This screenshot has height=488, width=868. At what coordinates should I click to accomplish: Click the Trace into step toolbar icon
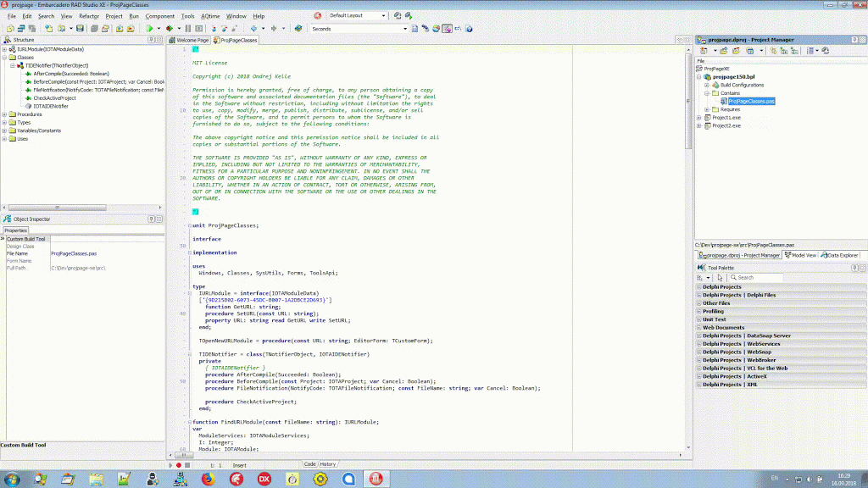pos(214,28)
